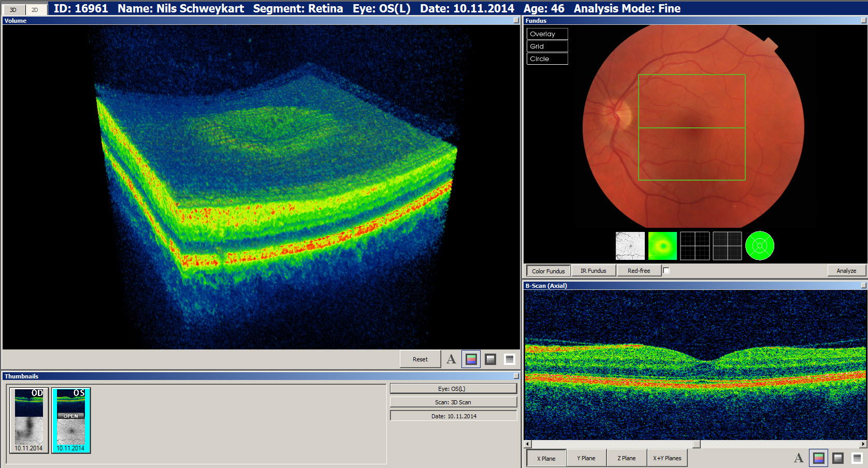Switch to the 2D tab
The image size is (868, 468).
click(x=35, y=9)
